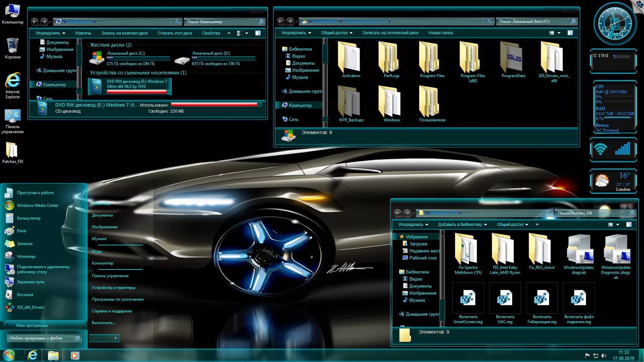Open Панель управления from Start menu
This screenshot has width=644, height=362.
110,276
